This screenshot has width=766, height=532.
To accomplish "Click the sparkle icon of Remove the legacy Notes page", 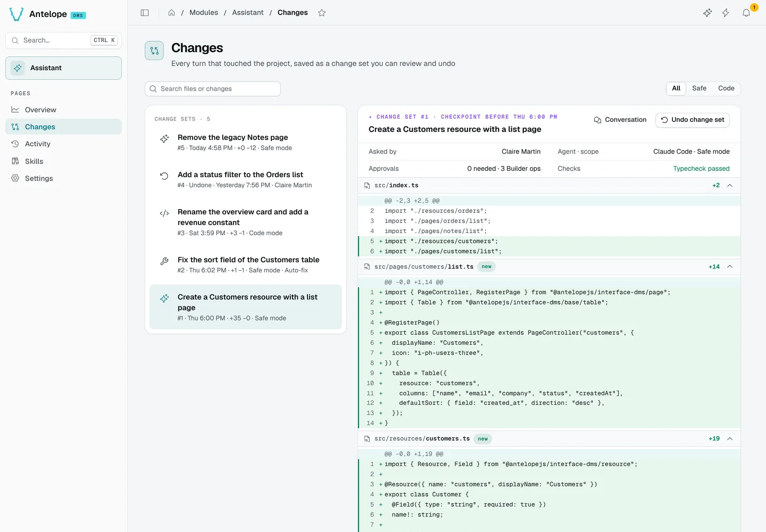I will tap(164, 139).
